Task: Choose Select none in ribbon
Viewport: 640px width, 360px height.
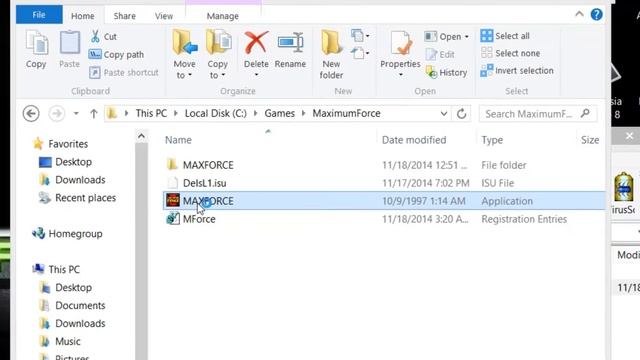Action: click(x=510, y=53)
